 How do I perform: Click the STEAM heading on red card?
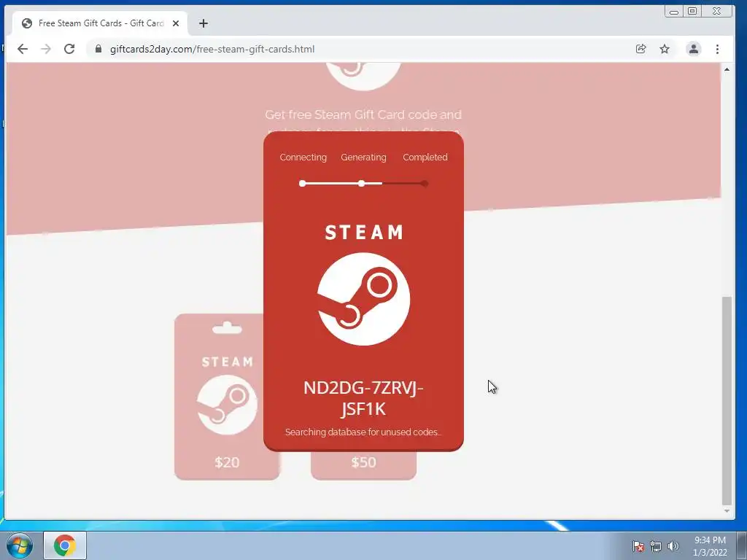364,233
